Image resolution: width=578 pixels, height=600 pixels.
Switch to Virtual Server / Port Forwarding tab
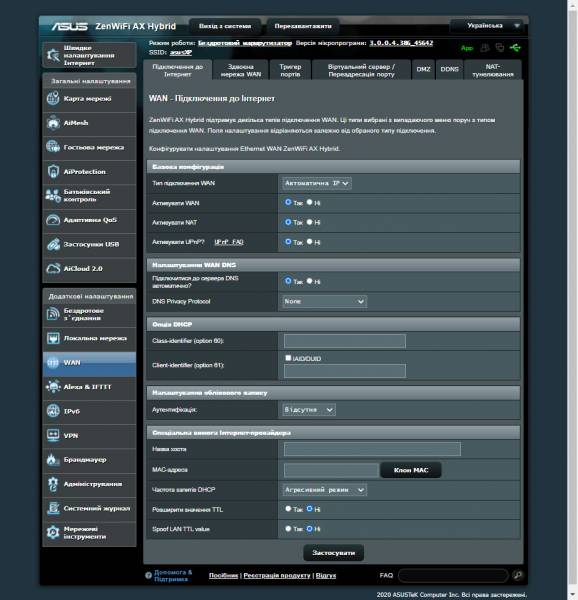(x=361, y=70)
